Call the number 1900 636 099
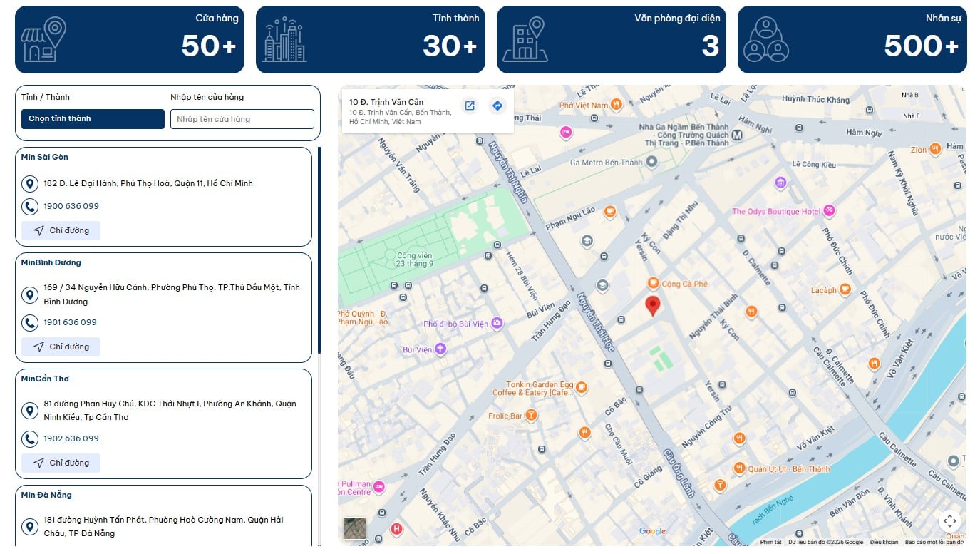 [x=71, y=206]
